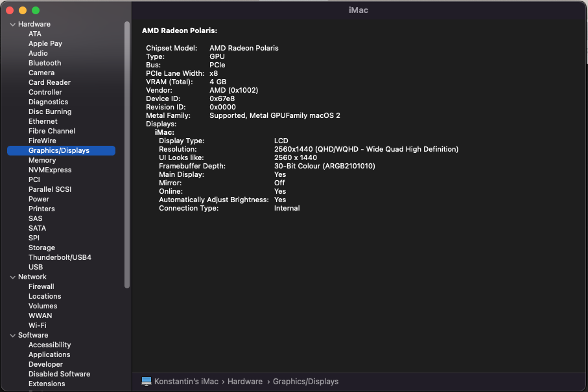The image size is (588, 392).
Task: Select Printers in the sidebar
Action: coord(41,209)
